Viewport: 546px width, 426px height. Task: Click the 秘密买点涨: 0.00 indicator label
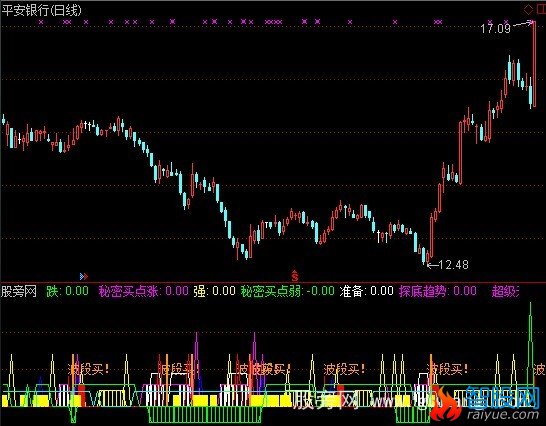coord(143,291)
